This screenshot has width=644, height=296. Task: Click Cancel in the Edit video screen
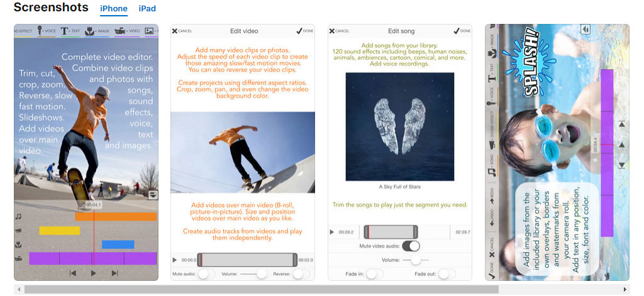182,31
